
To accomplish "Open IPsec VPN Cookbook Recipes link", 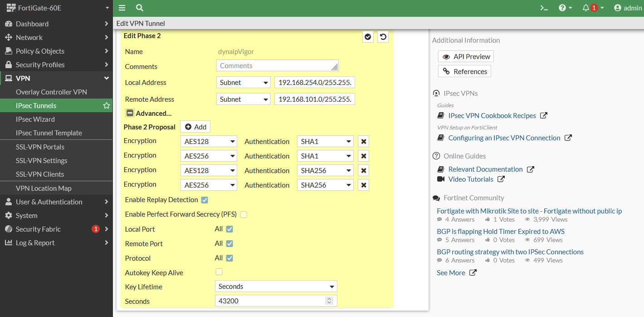I will point(492,116).
